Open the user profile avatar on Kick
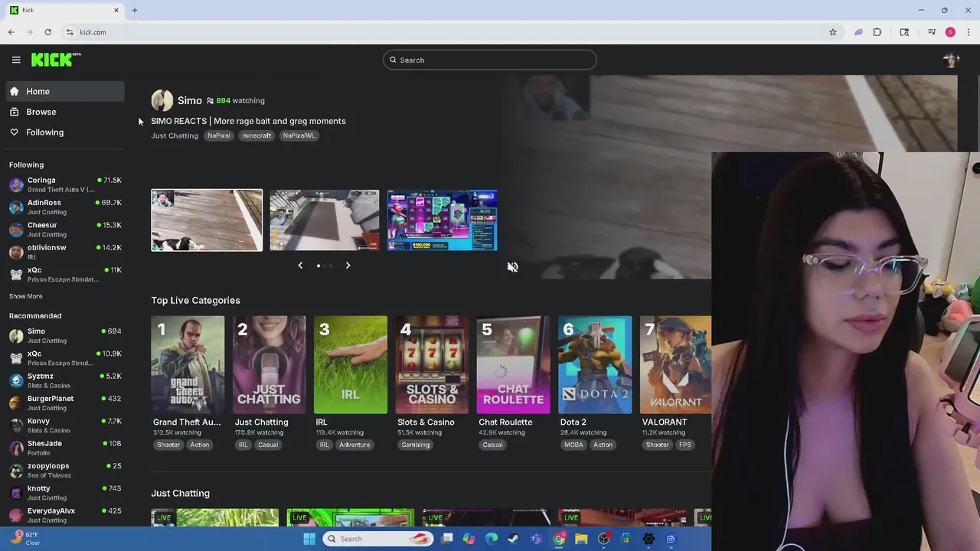980x551 pixels. pyautogui.click(x=951, y=60)
